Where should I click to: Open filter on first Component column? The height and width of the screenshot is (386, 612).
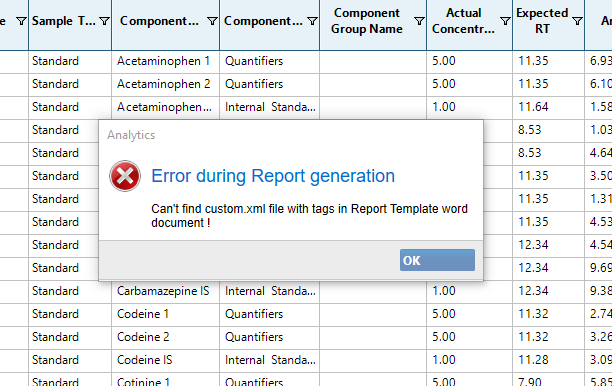point(212,21)
